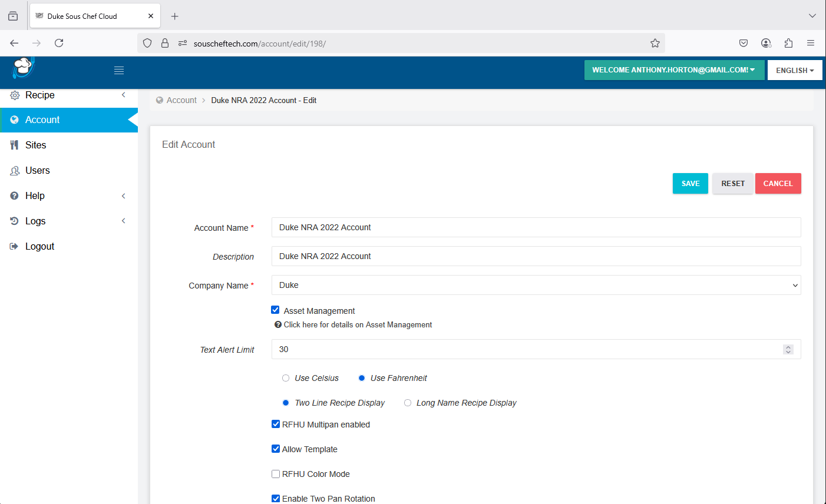Open the Firefox Pocket save icon
The image size is (826, 504).
click(744, 43)
